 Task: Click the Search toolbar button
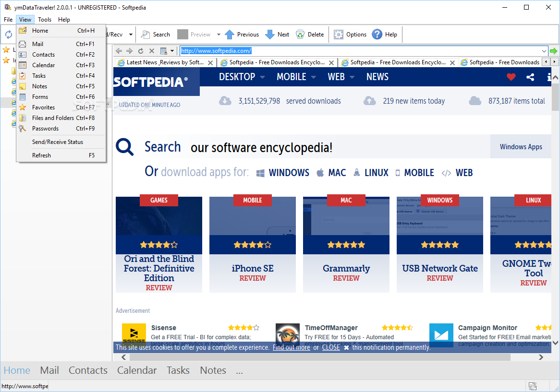tap(155, 35)
